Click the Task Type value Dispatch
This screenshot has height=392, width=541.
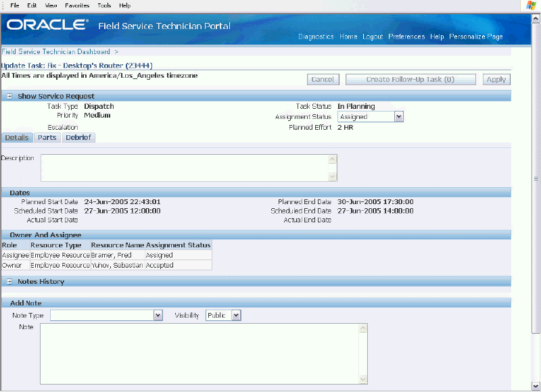pos(99,106)
